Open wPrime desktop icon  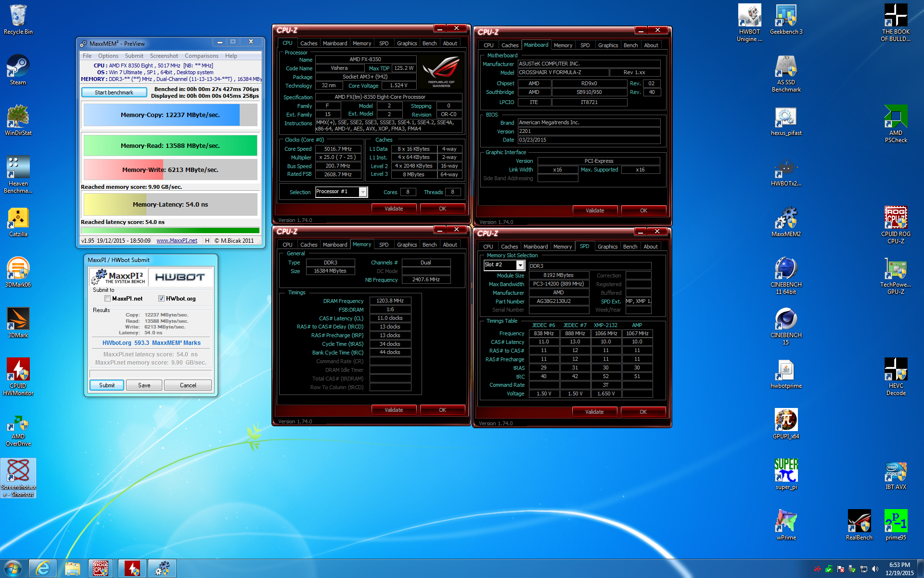(786, 525)
